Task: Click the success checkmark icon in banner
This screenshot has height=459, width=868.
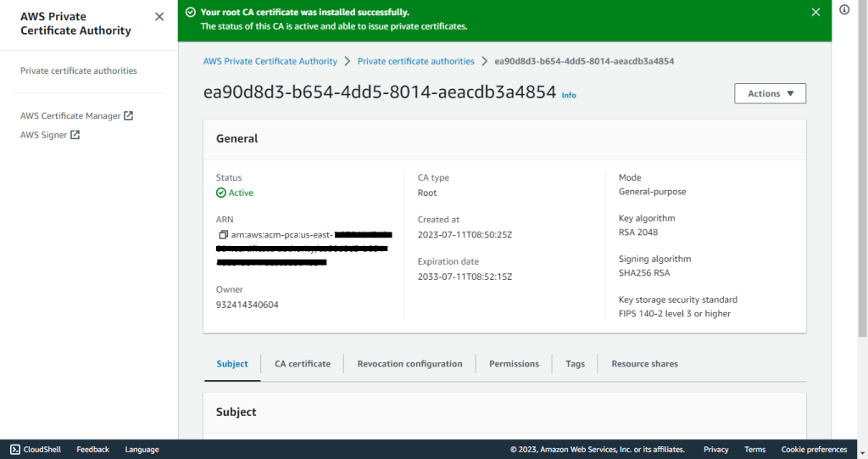Action: point(191,12)
